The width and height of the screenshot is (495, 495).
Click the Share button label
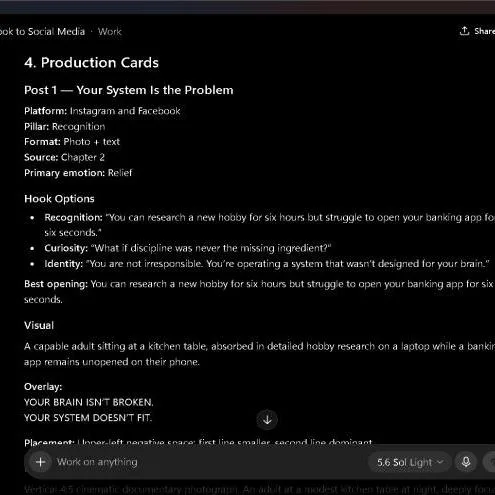[x=485, y=31]
